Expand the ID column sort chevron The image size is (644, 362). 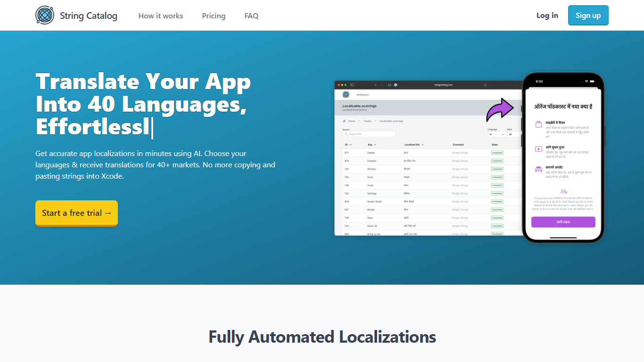(352, 145)
